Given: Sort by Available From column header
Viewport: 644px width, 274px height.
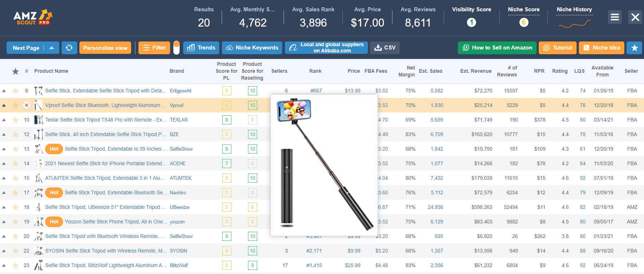Looking at the screenshot, I should (602, 71).
